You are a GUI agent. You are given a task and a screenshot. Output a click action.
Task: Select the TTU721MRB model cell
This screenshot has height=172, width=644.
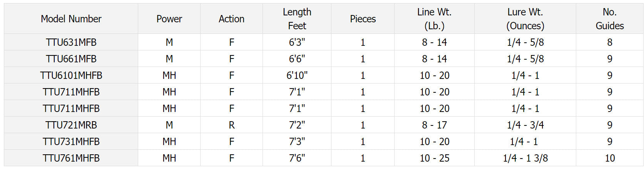point(71,125)
